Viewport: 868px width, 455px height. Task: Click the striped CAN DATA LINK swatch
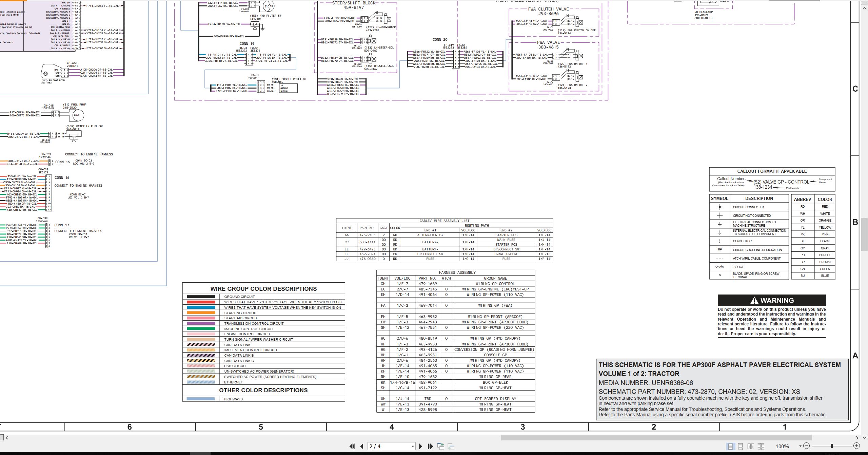(201, 345)
